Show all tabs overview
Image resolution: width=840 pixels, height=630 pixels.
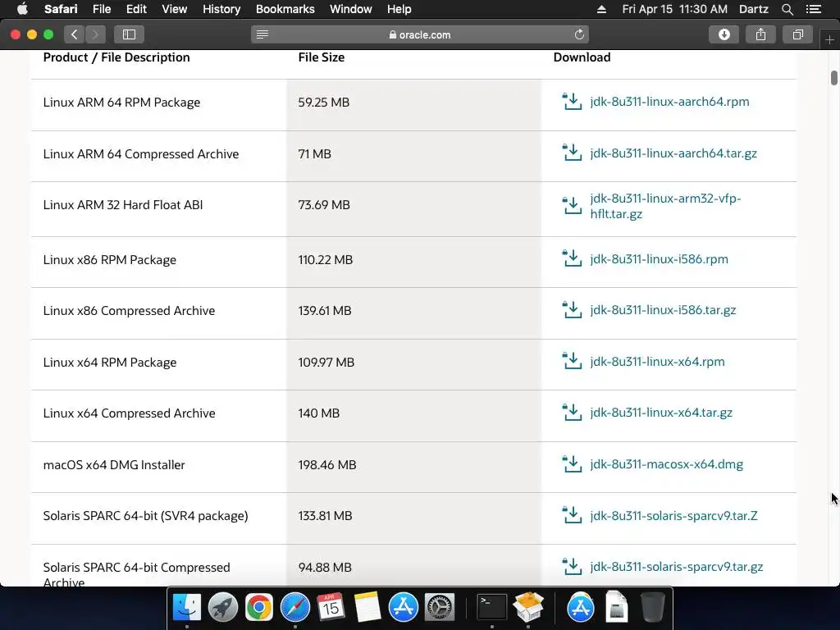click(797, 34)
